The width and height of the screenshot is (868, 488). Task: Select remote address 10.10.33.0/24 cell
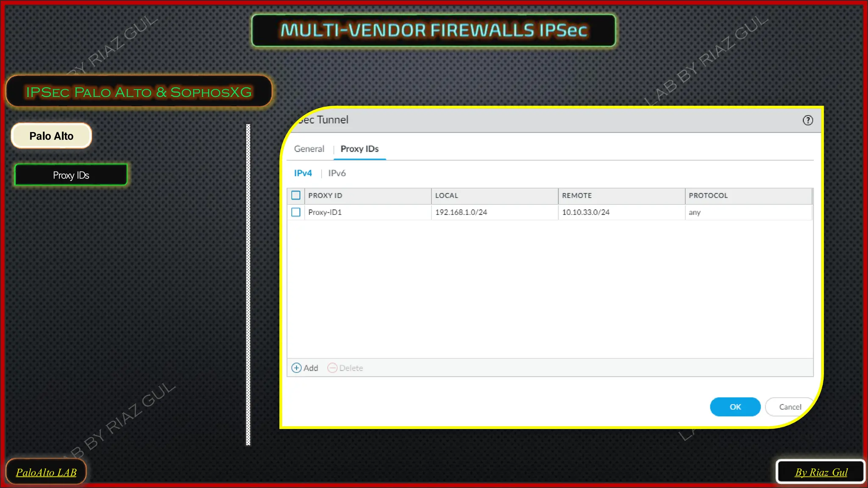tap(621, 212)
